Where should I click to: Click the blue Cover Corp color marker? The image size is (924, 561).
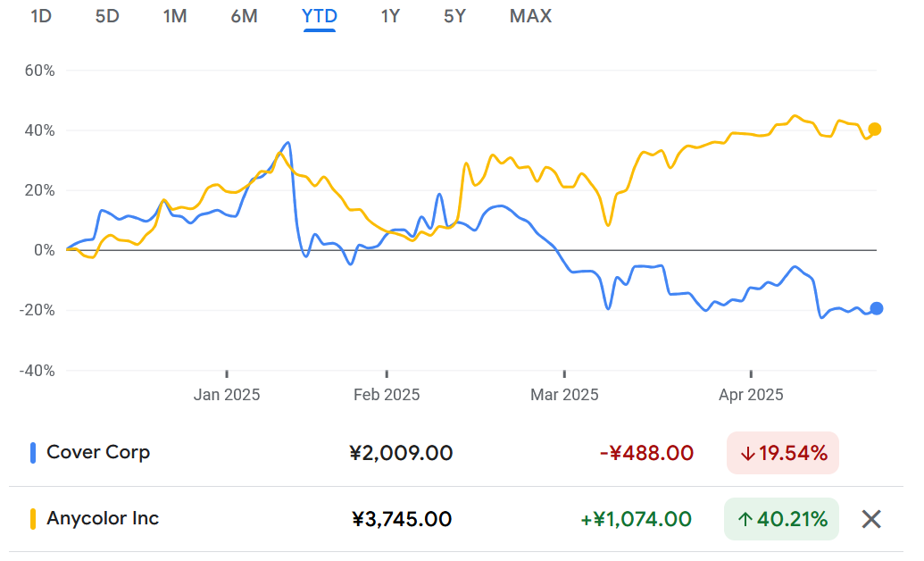point(33,453)
